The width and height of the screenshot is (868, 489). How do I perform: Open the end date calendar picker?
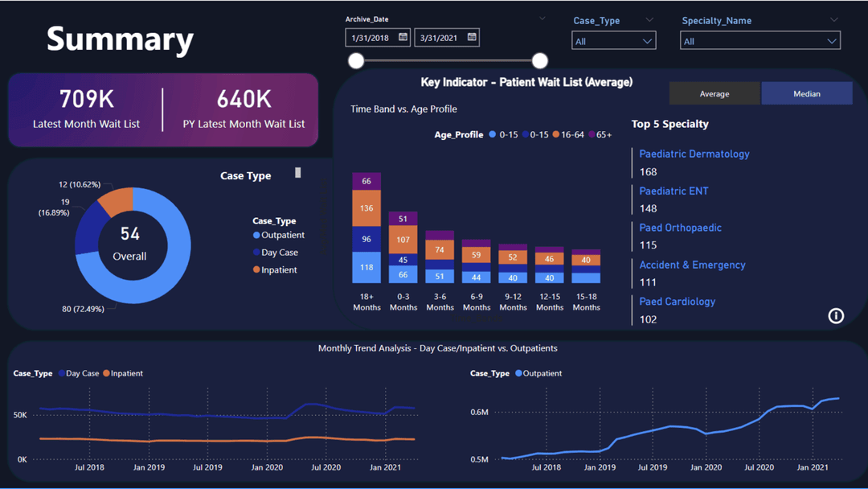pos(472,37)
